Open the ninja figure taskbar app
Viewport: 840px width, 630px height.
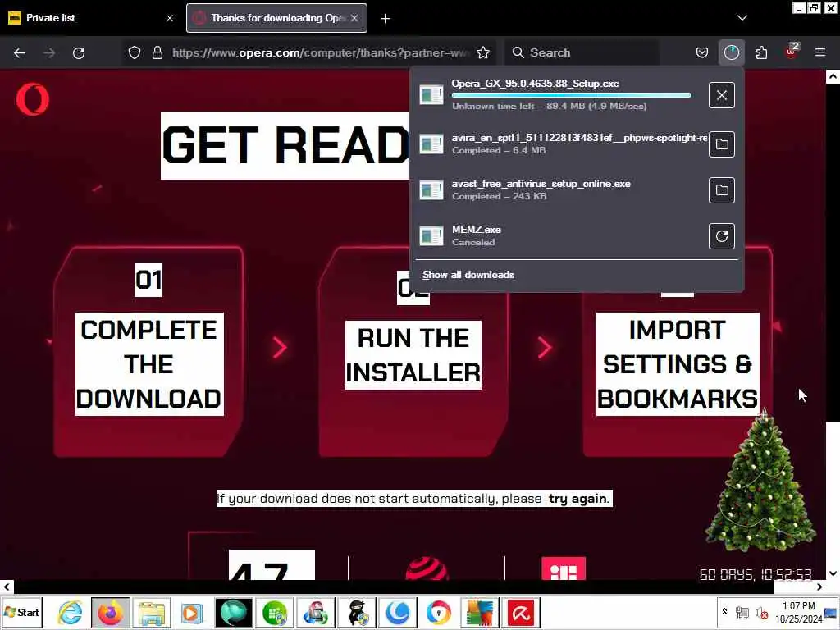point(356,612)
